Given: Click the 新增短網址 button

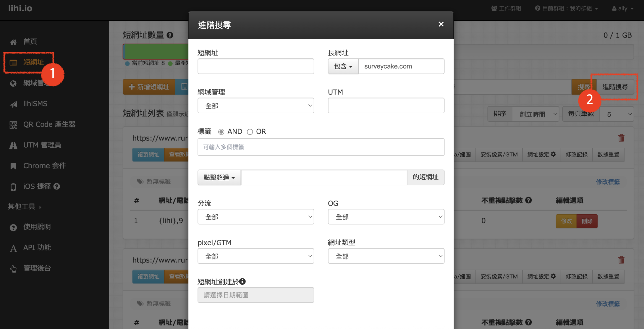Looking at the screenshot, I should tap(149, 87).
